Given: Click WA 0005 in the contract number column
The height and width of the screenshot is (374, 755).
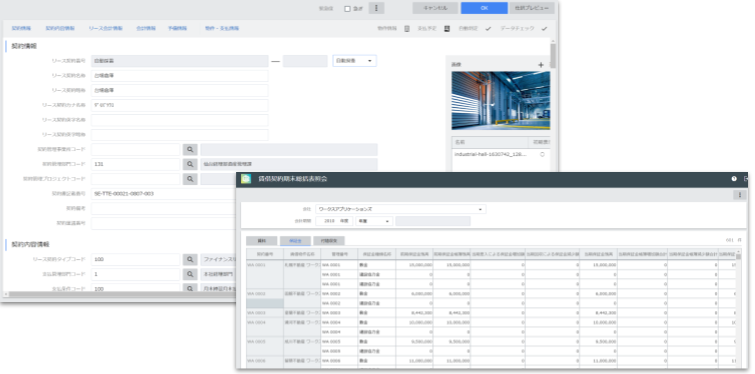Looking at the screenshot, I should 265,341.
